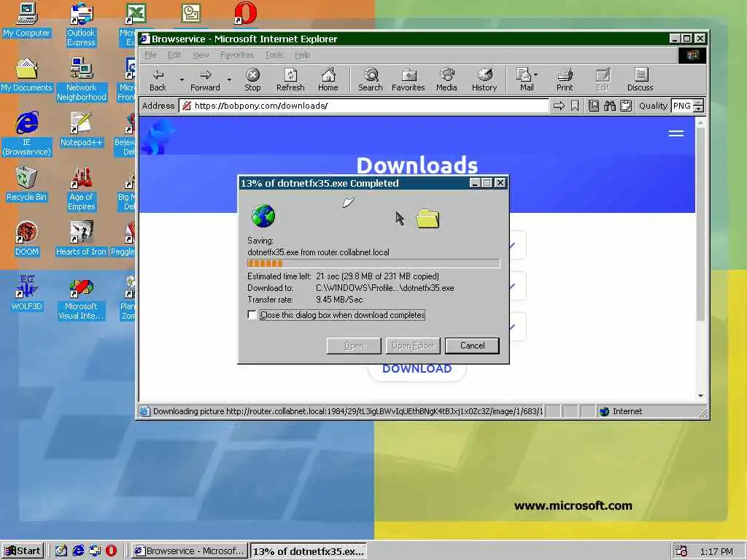747x560 pixels.
Task: Expand the Back button history dropdown
Action: click(x=182, y=79)
